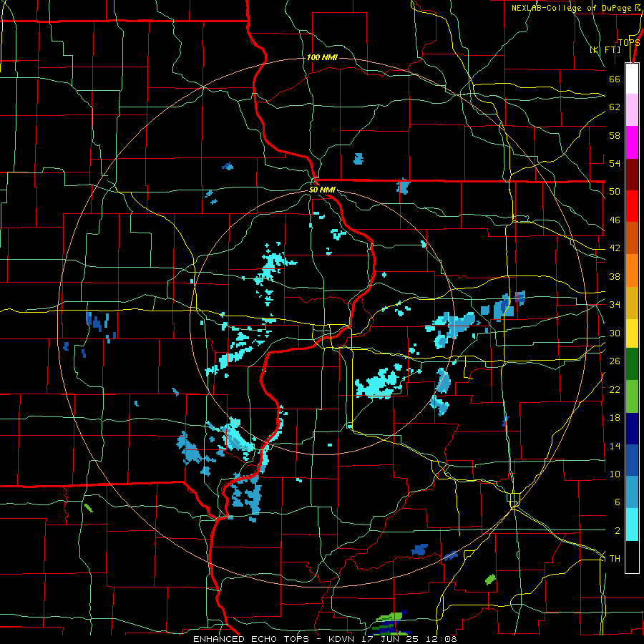Click the TOPS legend heading
Image resolution: width=644 pixels, height=644 pixels.
[629, 42]
